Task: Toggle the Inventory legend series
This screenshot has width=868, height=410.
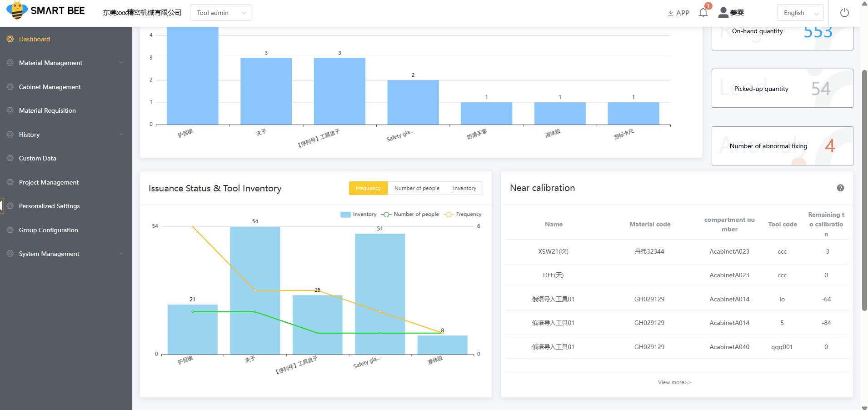Action: 358,214
